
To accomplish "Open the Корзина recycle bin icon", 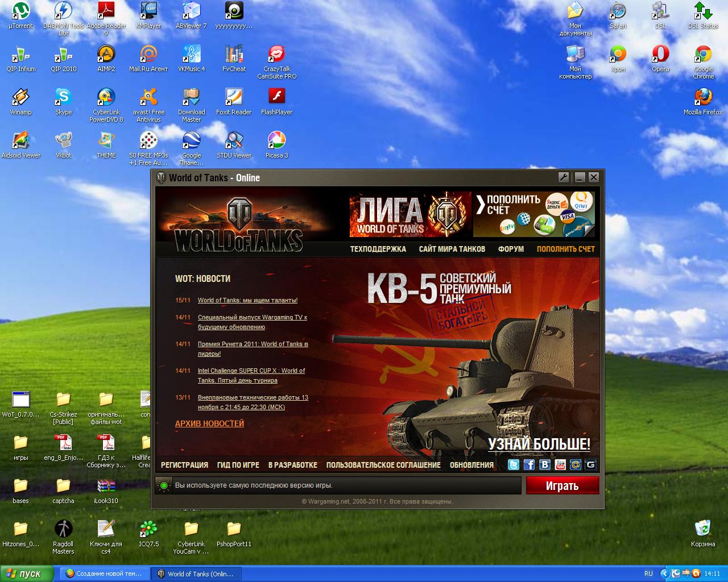I will pos(703,534).
